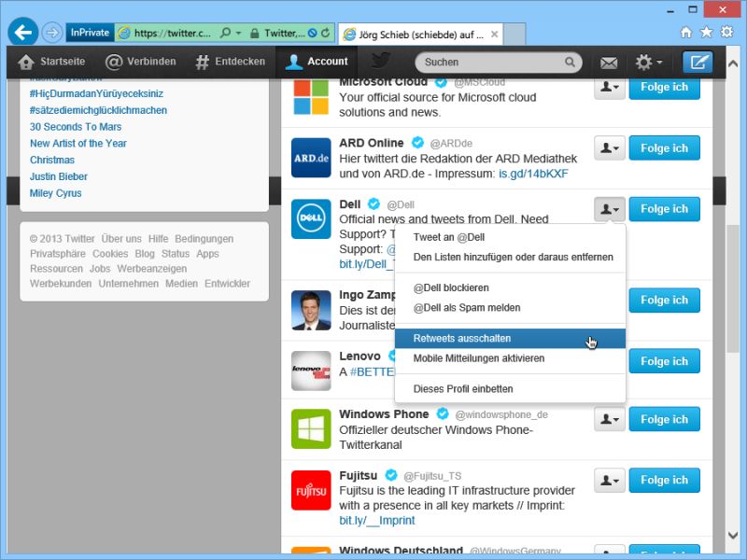The width and height of the screenshot is (747, 560).
Task: Open the Verbinden navbar item
Action: click(141, 62)
